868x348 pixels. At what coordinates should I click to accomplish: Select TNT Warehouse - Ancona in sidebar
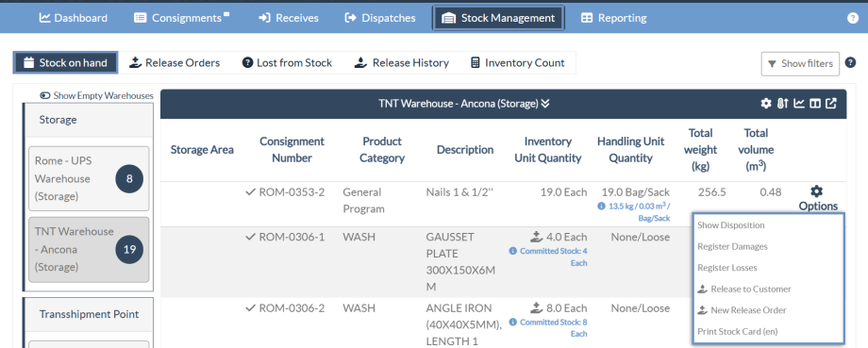point(89,250)
